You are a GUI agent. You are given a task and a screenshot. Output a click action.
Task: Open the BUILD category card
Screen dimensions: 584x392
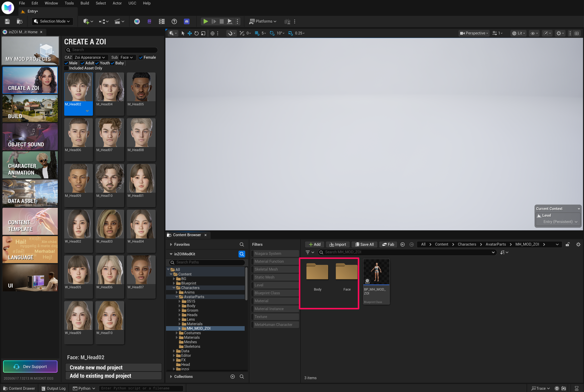30,108
